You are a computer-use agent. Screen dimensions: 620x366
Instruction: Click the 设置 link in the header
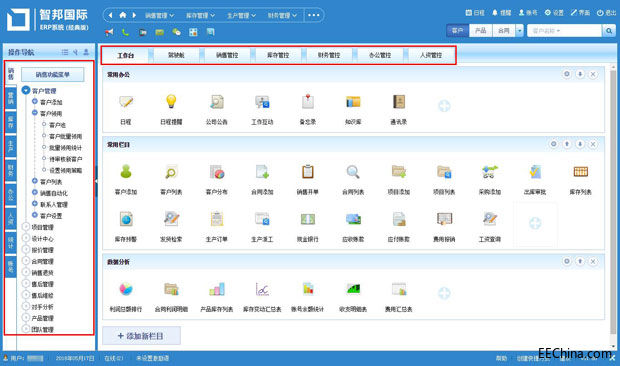[x=554, y=13]
